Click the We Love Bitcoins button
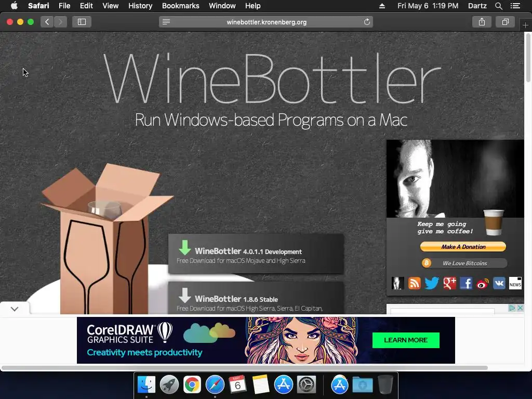 464,263
